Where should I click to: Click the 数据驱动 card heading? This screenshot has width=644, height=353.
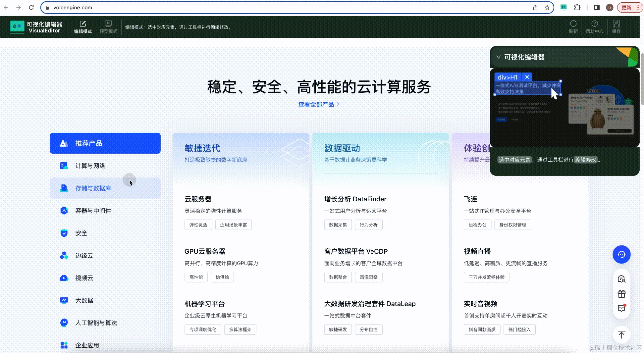(342, 148)
